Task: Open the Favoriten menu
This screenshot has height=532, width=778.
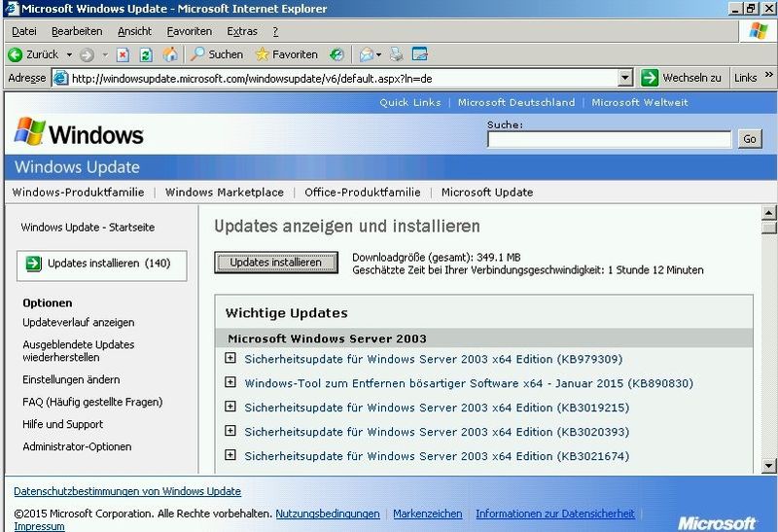Action: click(189, 31)
